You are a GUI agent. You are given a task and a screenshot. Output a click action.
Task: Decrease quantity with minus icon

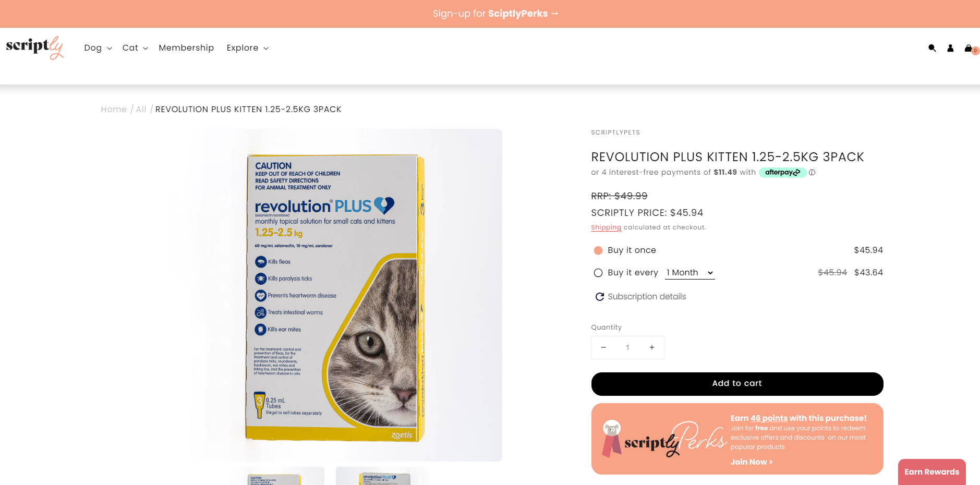603,347
